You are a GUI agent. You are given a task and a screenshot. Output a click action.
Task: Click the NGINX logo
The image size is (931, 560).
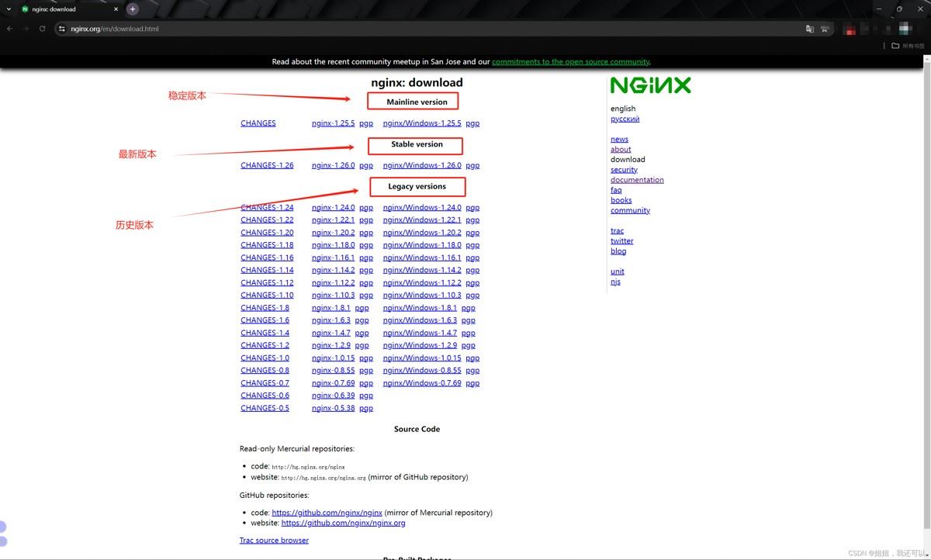(650, 85)
